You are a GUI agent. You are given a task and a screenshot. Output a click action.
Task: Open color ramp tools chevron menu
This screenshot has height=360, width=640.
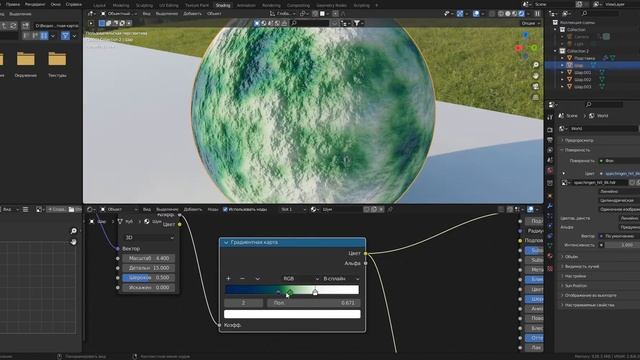[258, 278]
